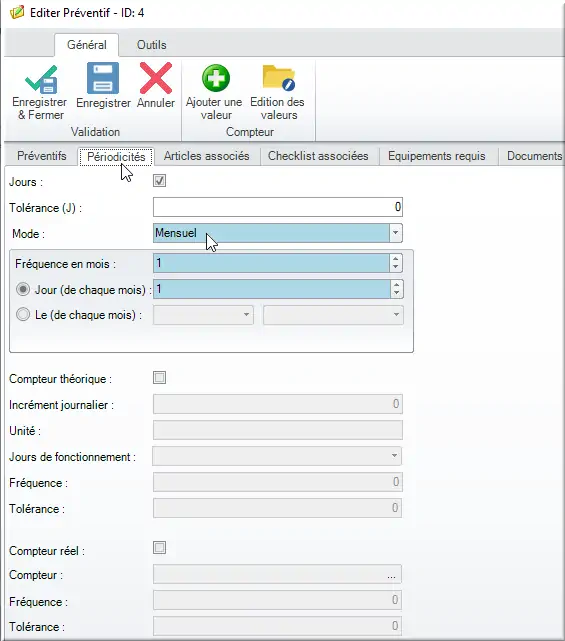Expand the Jours de fonctionnement dropdown
565x641 pixels.
277,456
